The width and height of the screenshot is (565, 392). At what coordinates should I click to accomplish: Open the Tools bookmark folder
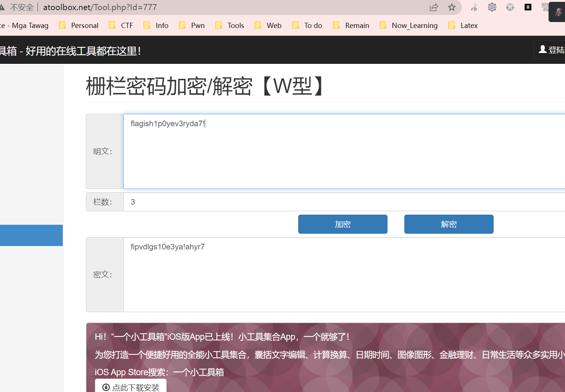[230, 25]
